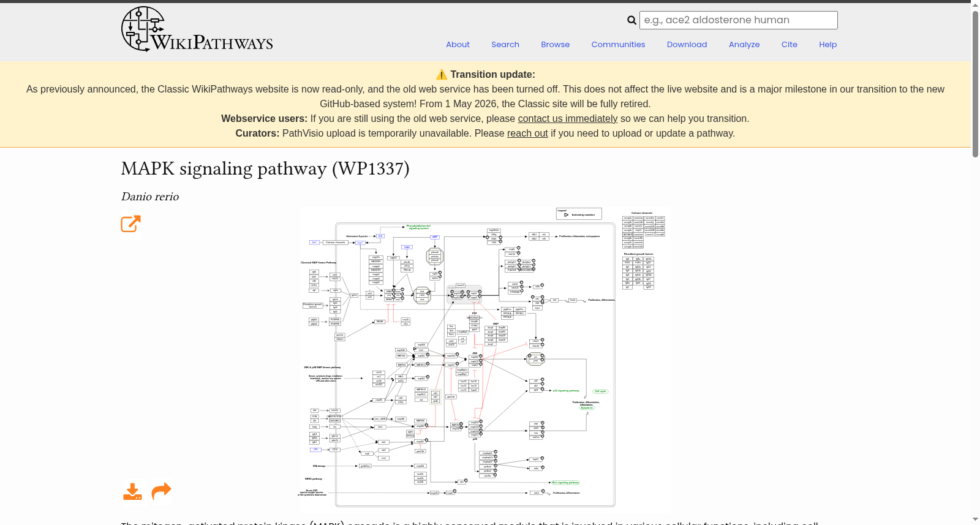The image size is (980, 525).
Task: Click the orange share arrow icon
Action: pyautogui.click(x=161, y=491)
